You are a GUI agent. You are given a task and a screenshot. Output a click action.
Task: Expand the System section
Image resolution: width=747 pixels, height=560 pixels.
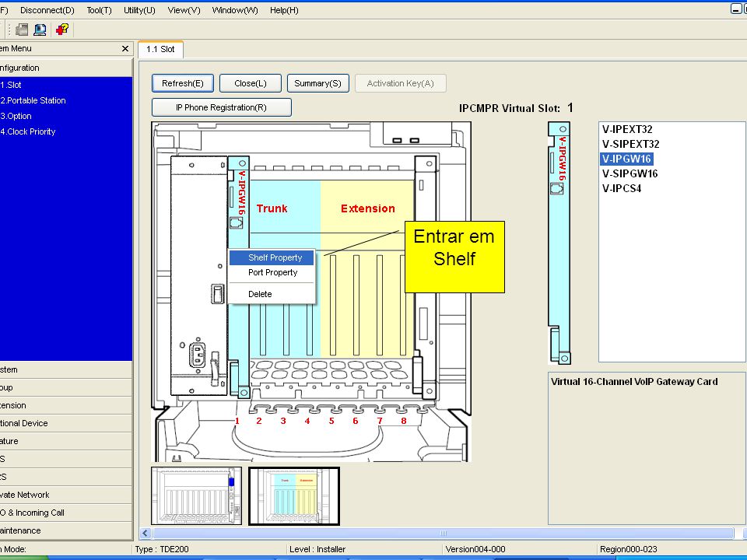(x=65, y=369)
